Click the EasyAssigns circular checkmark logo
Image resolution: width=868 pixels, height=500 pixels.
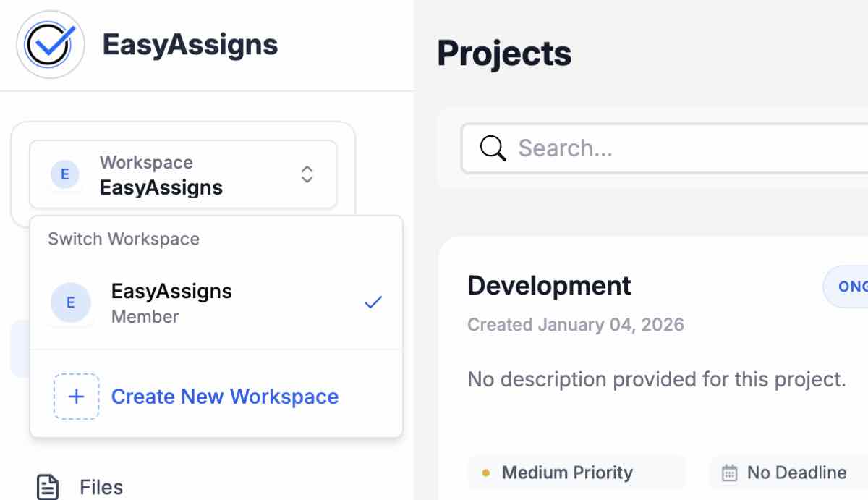(49, 45)
